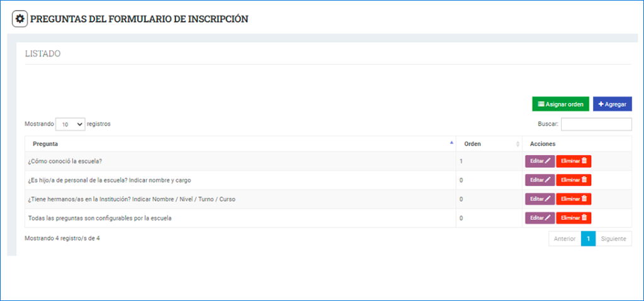Go to Anterior page
The image size is (644, 301).
pyautogui.click(x=564, y=239)
